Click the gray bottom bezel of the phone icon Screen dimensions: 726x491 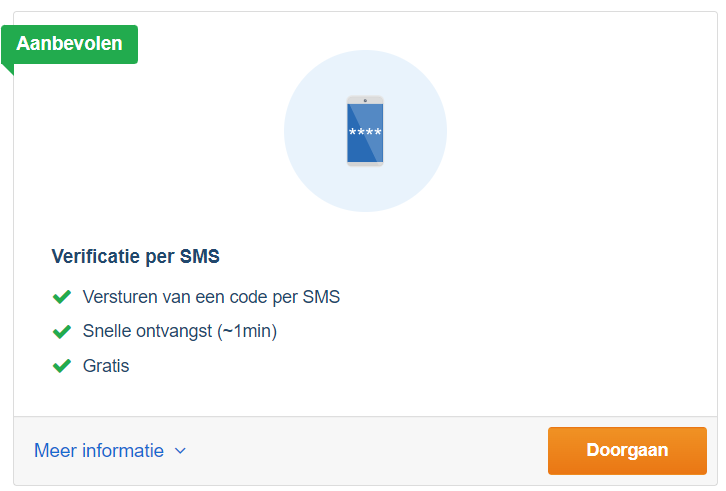click(x=365, y=164)
